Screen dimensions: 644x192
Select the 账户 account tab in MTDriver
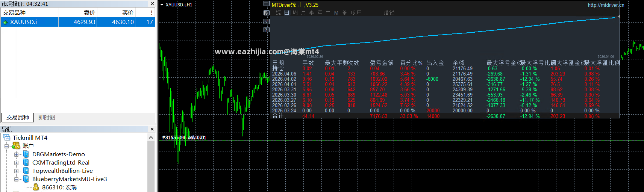[356, 13]
